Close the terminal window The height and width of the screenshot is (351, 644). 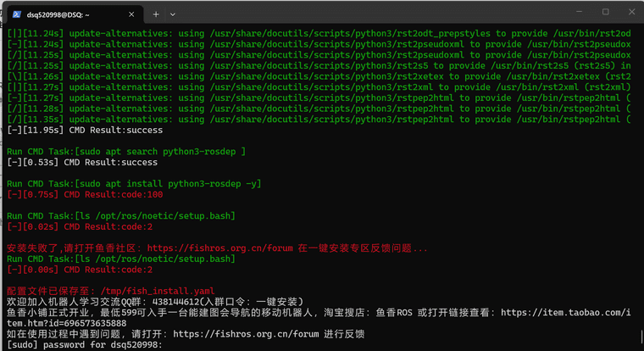coord(631,12)
